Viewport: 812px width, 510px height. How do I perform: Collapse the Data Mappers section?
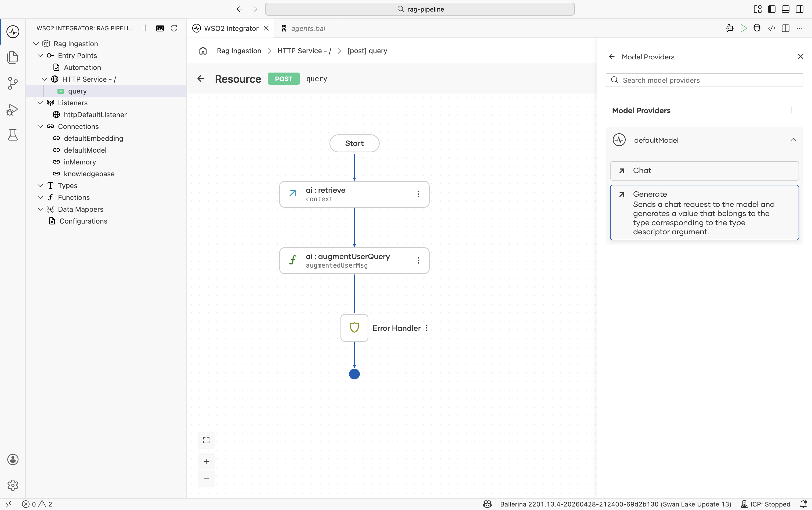point(40,209)
